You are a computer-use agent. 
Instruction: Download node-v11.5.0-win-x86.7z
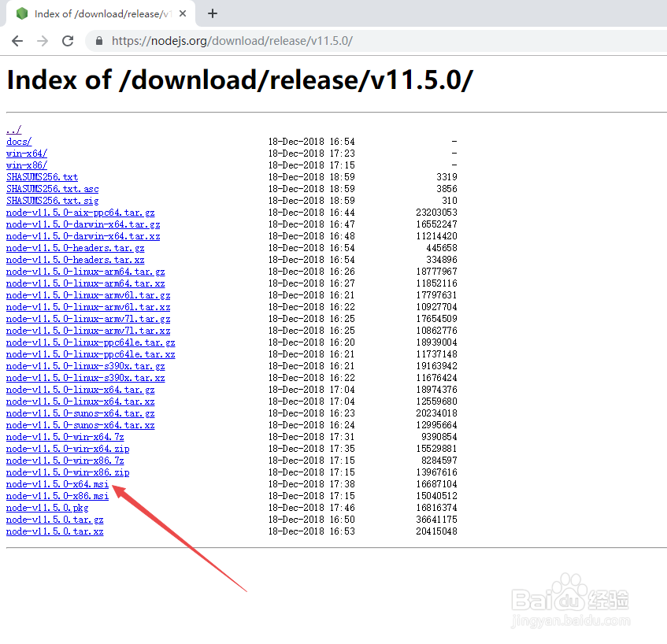(65, 461)
